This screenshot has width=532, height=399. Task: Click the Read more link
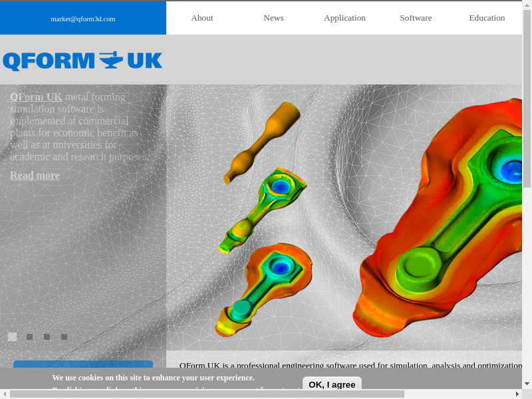pos(35,176)
